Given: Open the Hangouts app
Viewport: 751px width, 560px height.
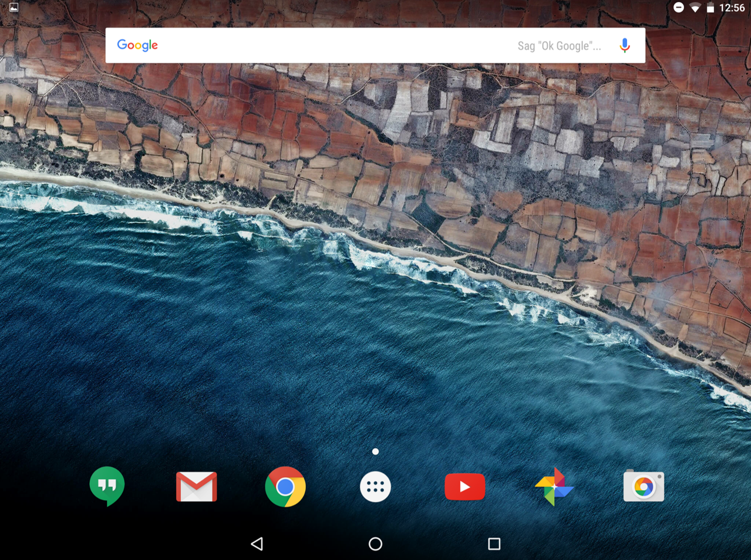Looking at the screenshot, I should click(x=107, y=486).
